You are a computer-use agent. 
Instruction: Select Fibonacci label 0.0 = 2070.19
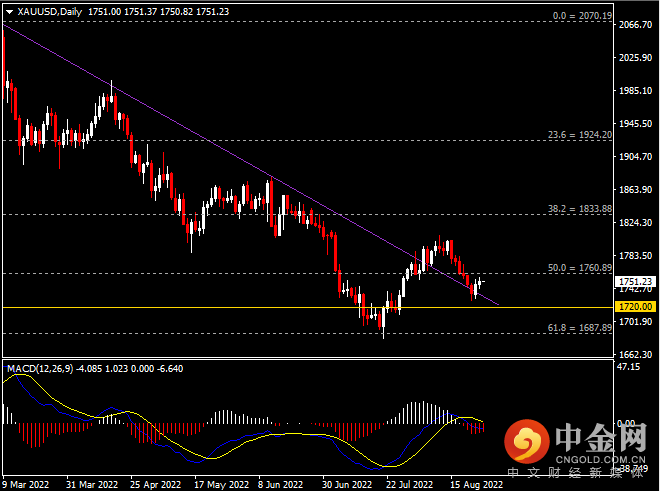coord(582,16)
